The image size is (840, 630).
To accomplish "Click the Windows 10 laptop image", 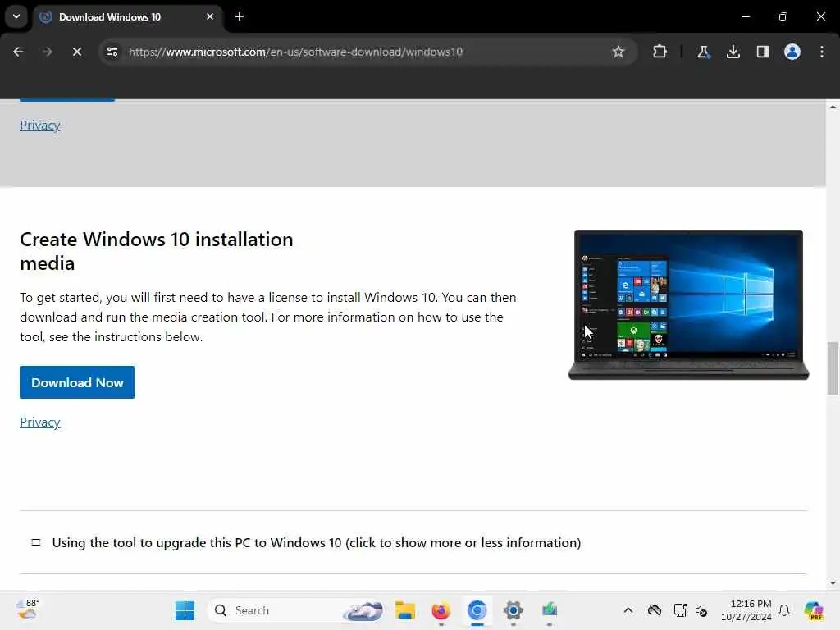I will point(688,304).
